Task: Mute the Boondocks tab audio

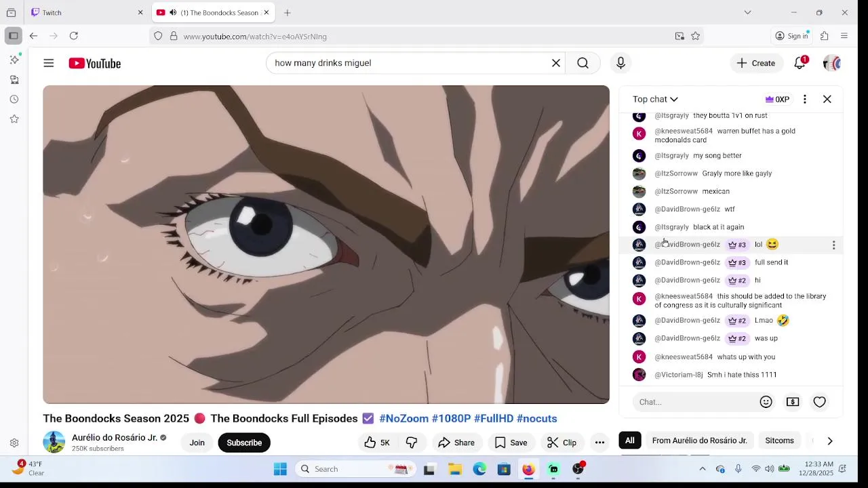Action: pos(173,12)
